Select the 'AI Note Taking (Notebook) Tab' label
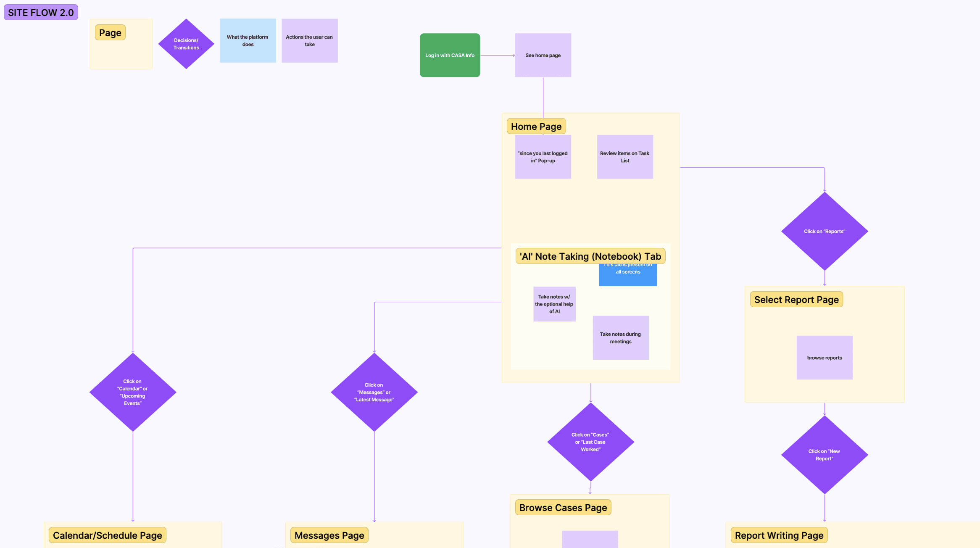 (590, 256)
